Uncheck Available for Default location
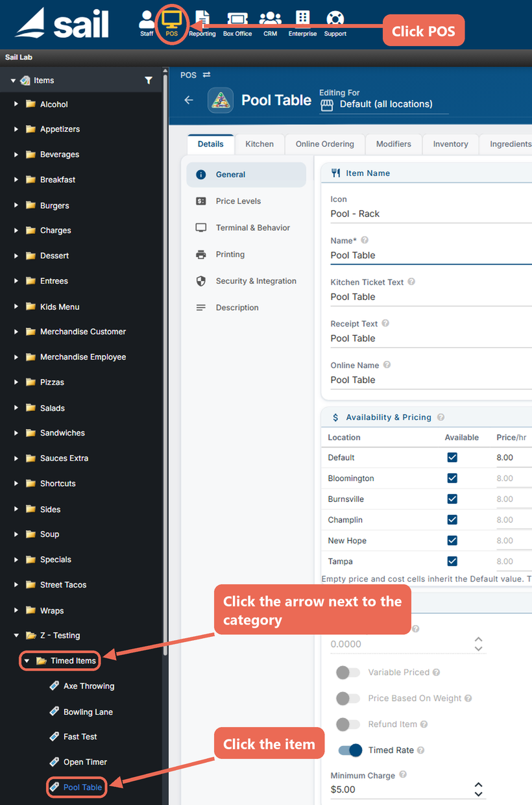Image resolution: width=532 pixels, height=805 pixels. [452, 457]
